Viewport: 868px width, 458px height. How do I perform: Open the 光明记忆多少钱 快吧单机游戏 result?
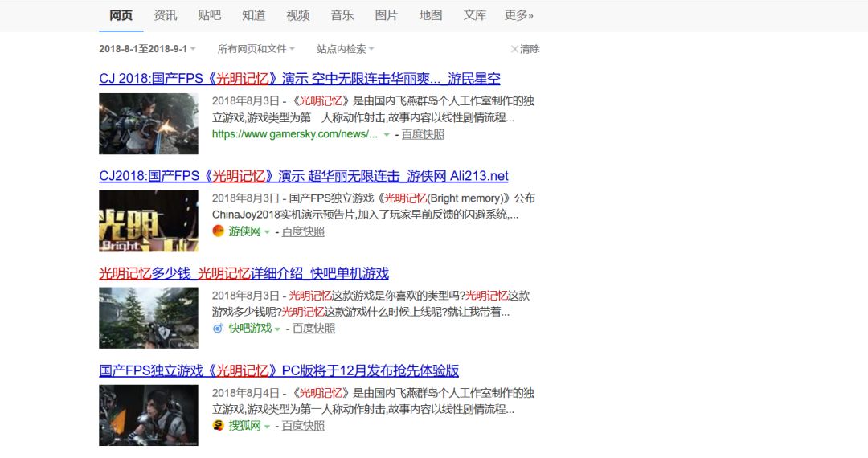(x=244, y=273)
